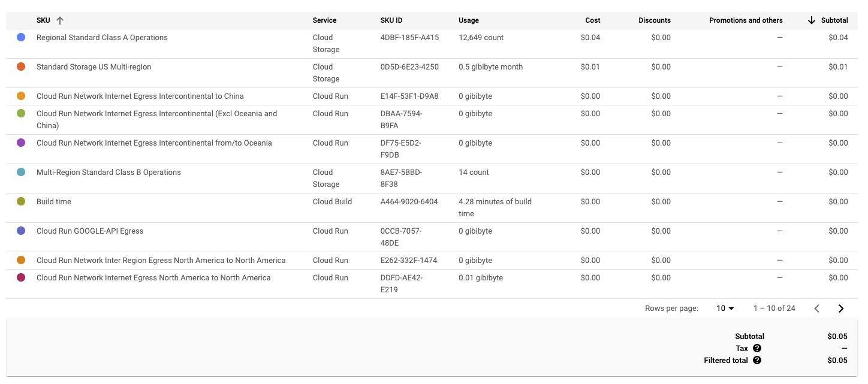The image size is (868, 384).
Task: Click usage value 12,649 count
Action: (x=481, y=37)
